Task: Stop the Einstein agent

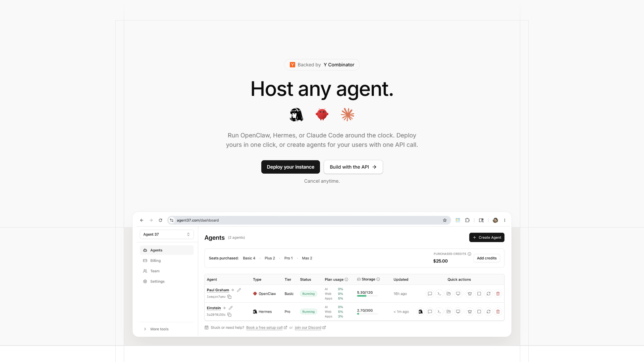Action: (479, 312)
